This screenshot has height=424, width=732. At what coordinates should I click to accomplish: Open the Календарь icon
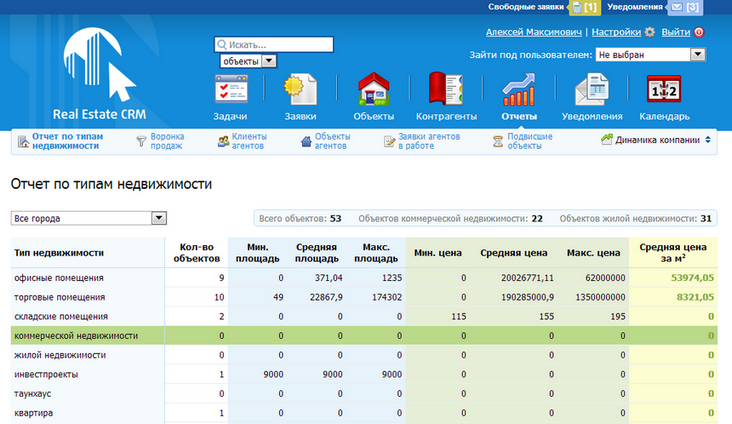pos(664,89)
